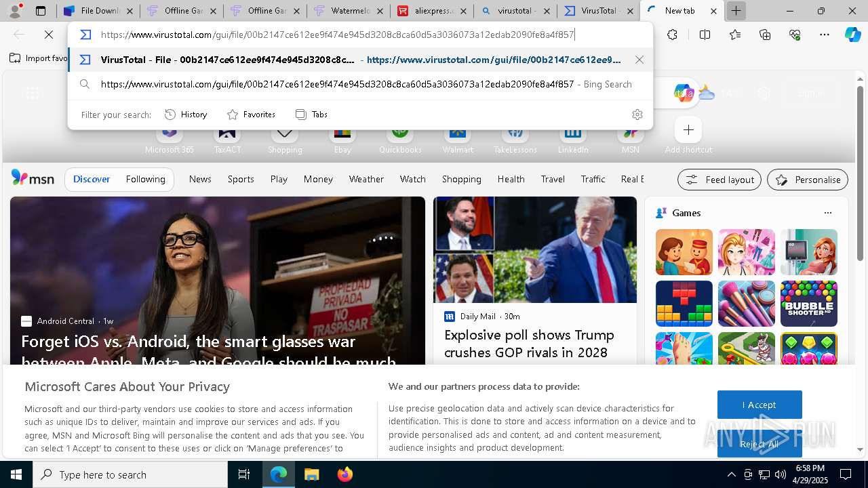Open Games card more options ellipsis
The width and height of the screenshot is (868, 488).
[x=827, y=213]
